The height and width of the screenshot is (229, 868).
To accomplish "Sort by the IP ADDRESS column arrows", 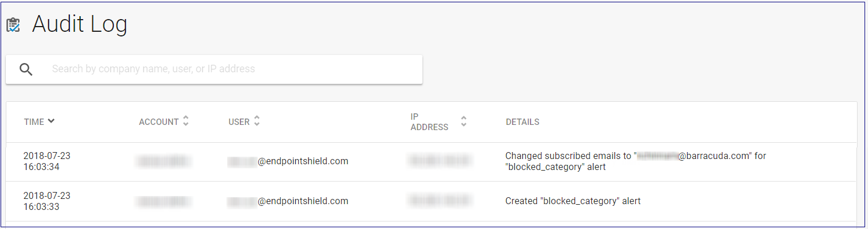I will click(463, 121).
